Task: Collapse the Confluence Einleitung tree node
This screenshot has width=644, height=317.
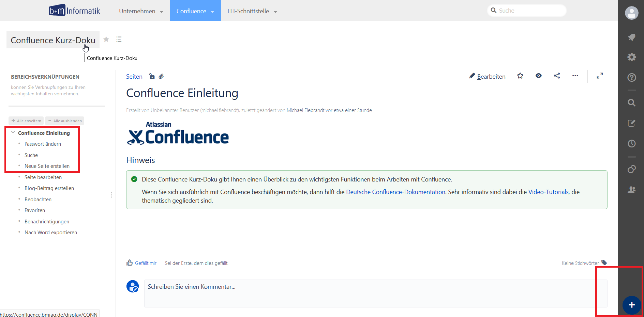Action: tap(13, 132)
